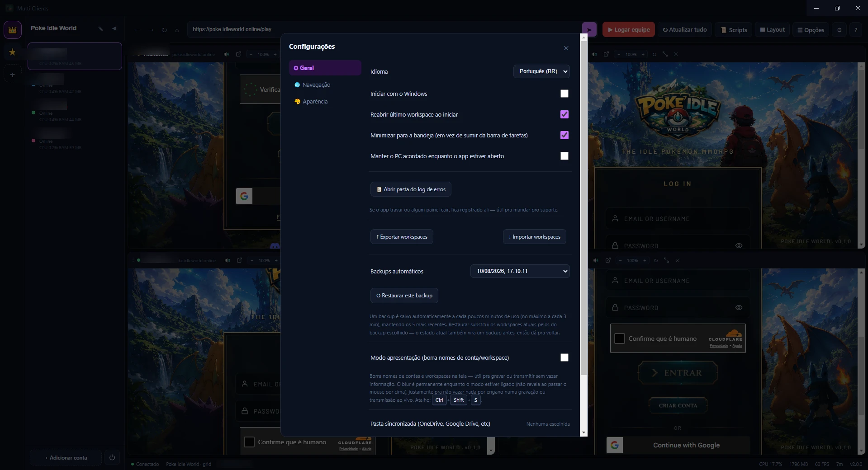The height and width of the screenshot is (470, 868).
Task: Reload the top-right game panel
Action: (x=654, y=54)
